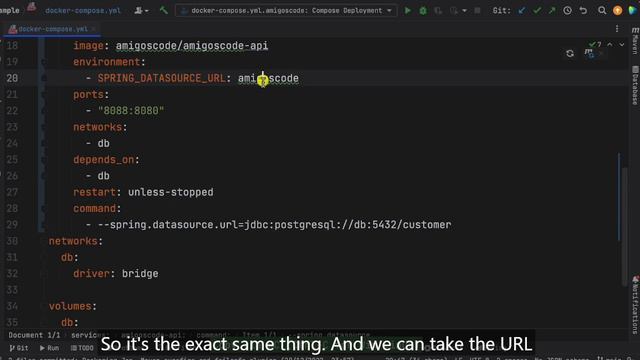Open the Run tool window at bottom
The width and height of the screenshot is (640, 360).
coord(49,348)
